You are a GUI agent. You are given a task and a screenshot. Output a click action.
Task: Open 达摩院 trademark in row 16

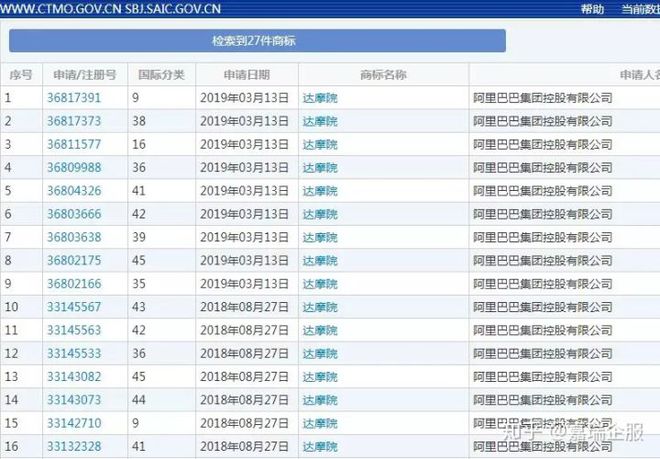(x=320, y=446)
